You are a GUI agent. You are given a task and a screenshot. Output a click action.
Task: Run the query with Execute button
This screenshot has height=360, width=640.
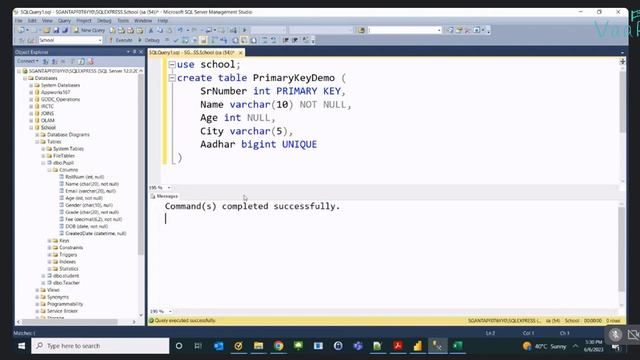120,40
